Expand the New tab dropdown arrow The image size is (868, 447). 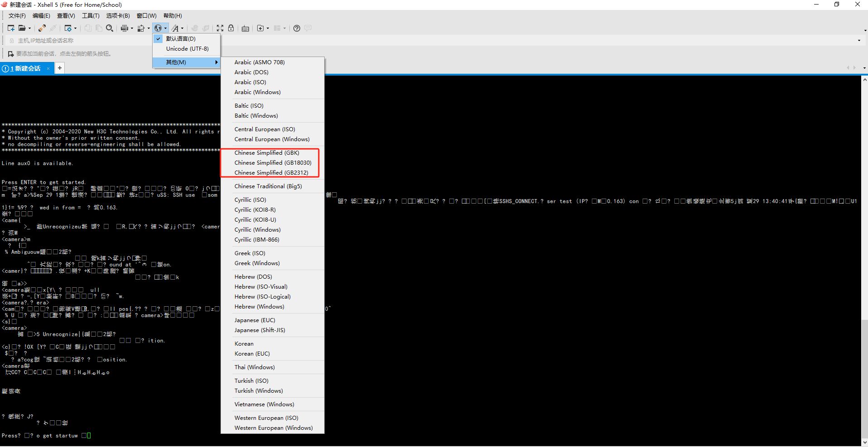pos(268,28)
